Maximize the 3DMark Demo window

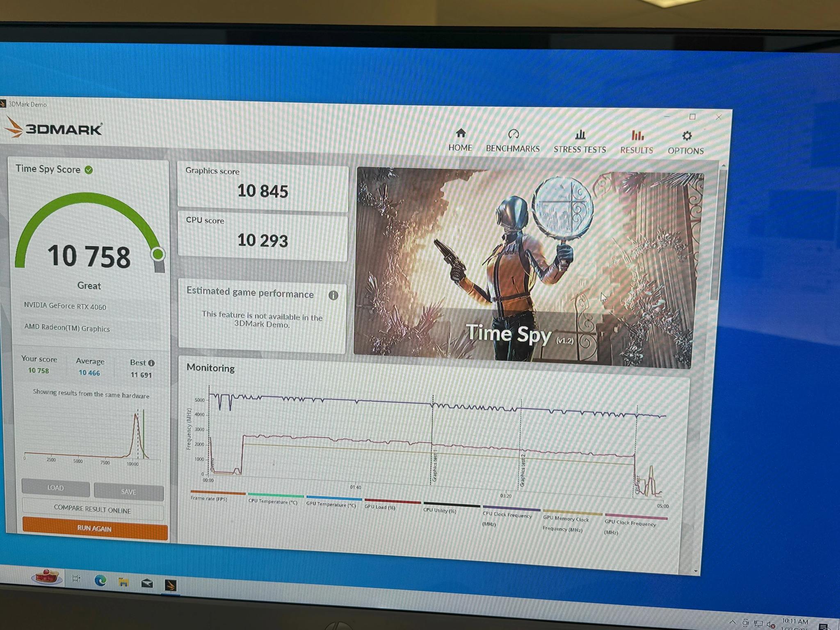coord(692,117)
